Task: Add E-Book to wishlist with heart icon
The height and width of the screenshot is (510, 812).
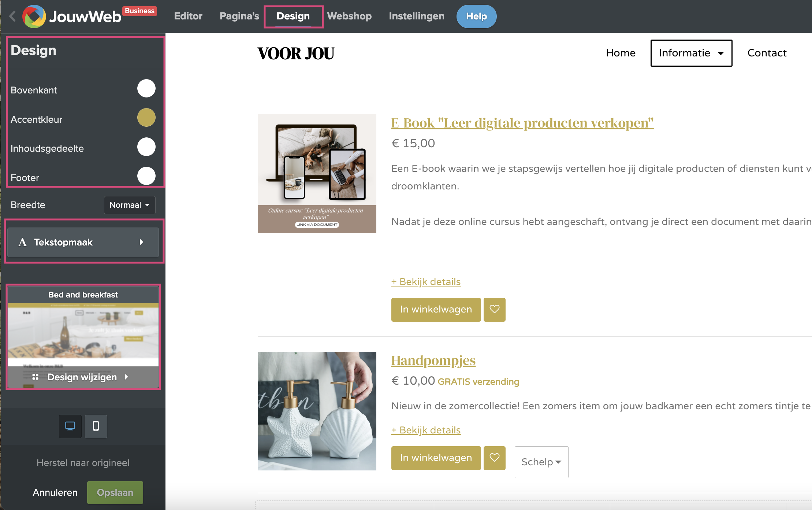Action: click(494, 310)
